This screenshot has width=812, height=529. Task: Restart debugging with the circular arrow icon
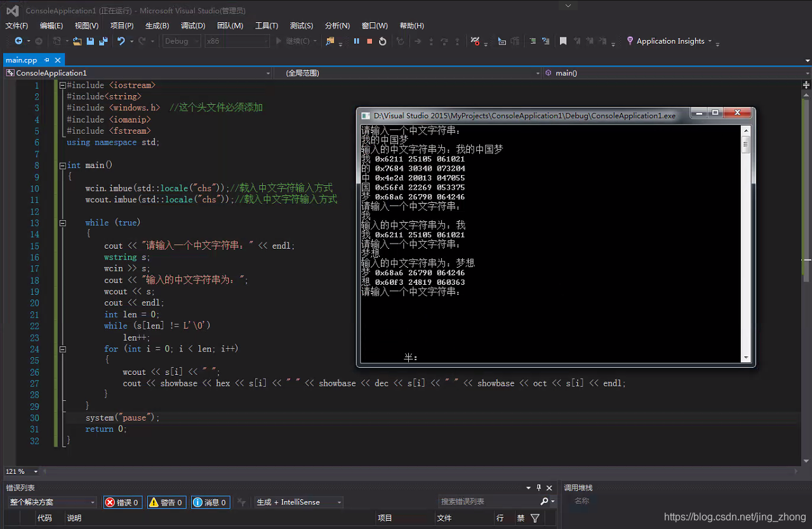[382, 41]
